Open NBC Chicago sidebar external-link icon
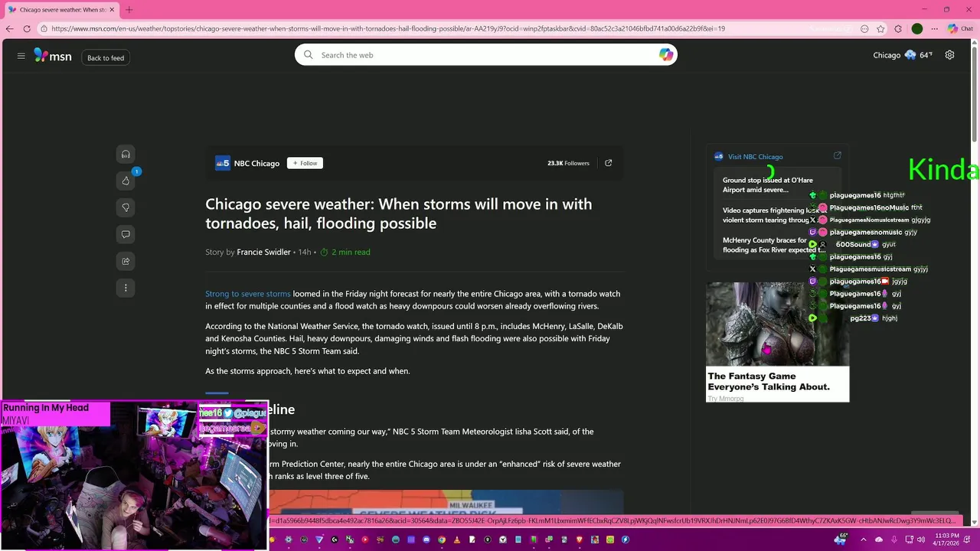Screen dimensions: 980x551 click(837, 155)
